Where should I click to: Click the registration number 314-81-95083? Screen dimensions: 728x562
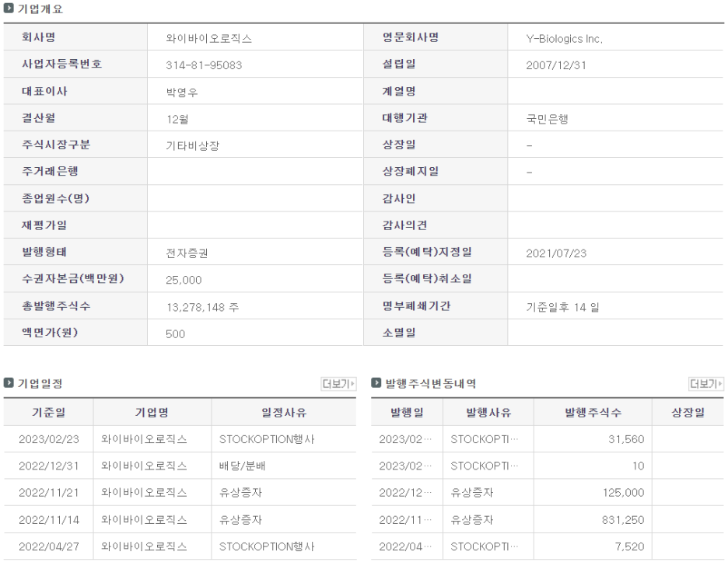(x=204, y=65)
